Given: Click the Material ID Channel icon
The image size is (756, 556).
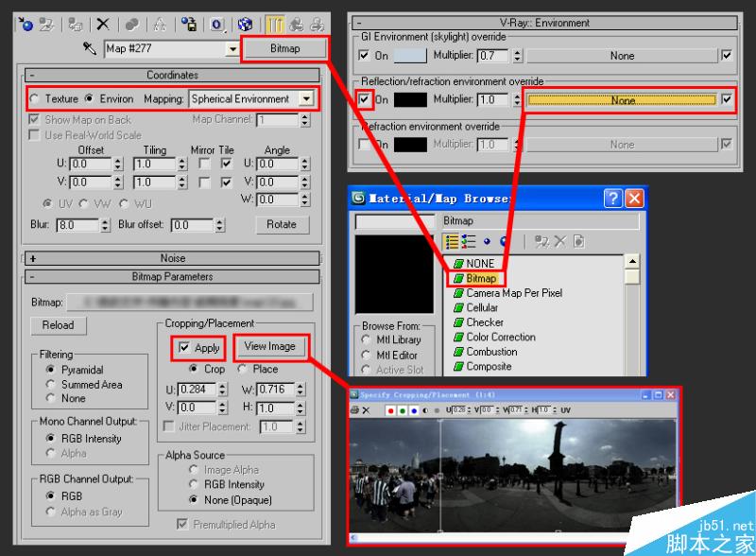Looking at the screenshot, I should [217, 25].
